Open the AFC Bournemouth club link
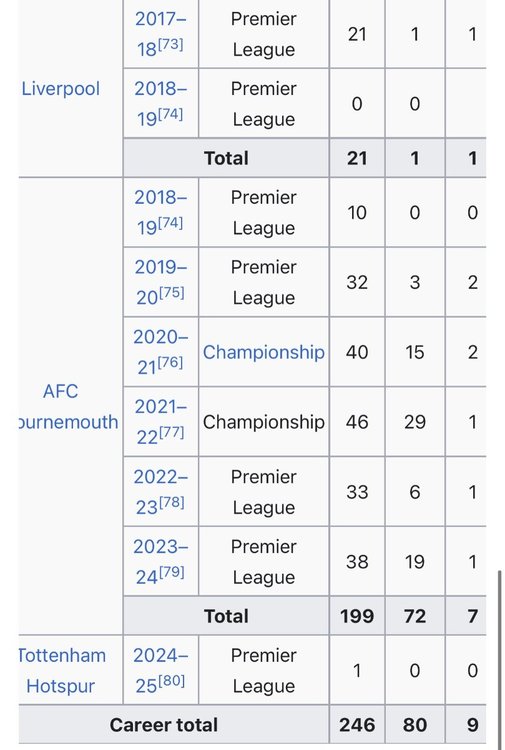 67,407
